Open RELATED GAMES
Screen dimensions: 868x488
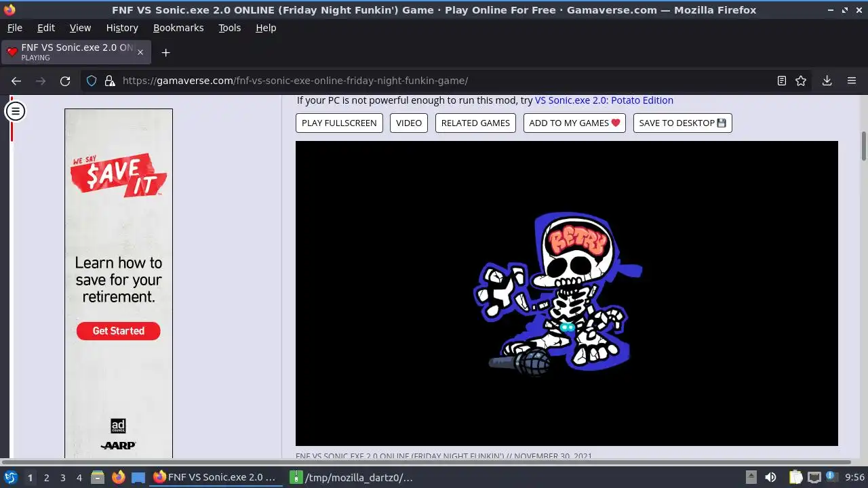tap(475, 123)
